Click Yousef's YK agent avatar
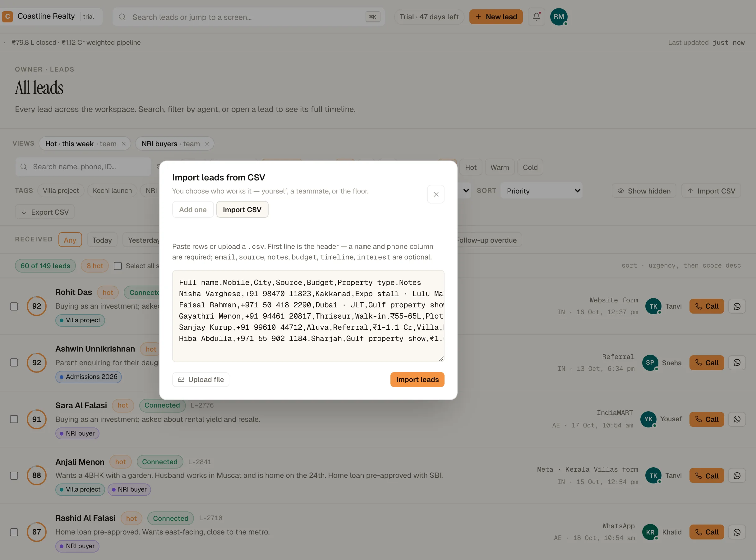The image size is (756, 560). 648,419
